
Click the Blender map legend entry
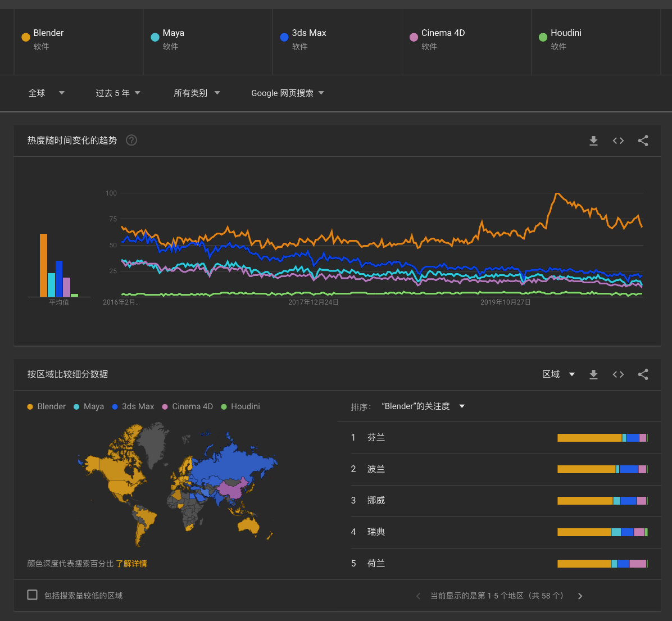[46, 406]
